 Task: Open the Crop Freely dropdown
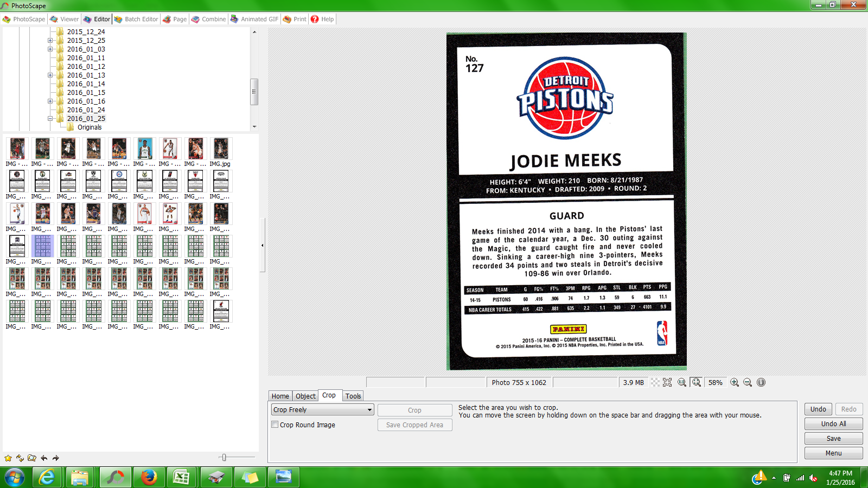coord(323,410)
